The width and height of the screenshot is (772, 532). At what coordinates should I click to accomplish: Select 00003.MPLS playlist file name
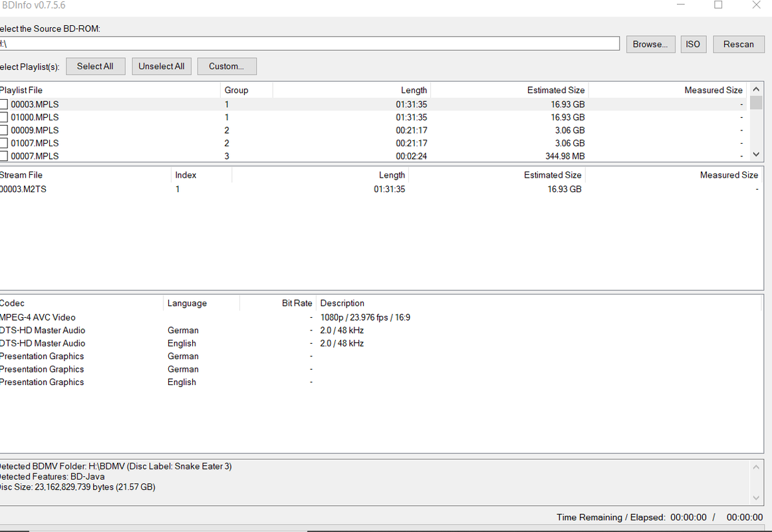point(35,104)
